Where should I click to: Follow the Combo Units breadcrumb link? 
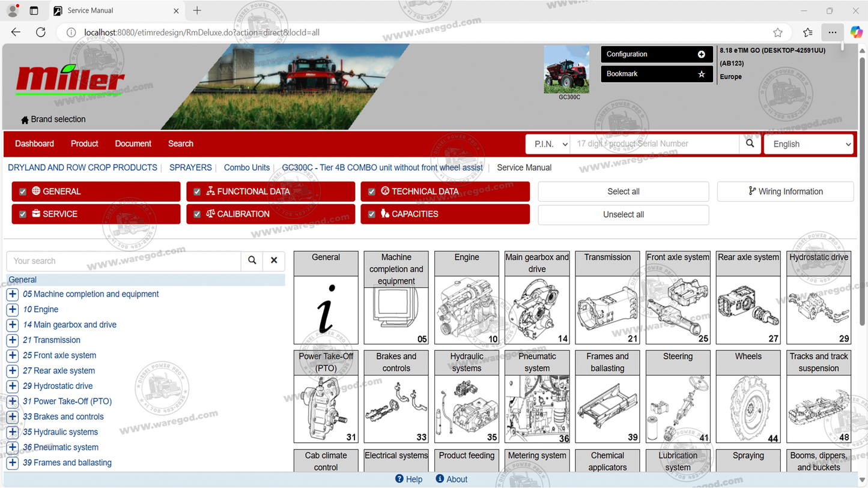click(x=247, y=167)
